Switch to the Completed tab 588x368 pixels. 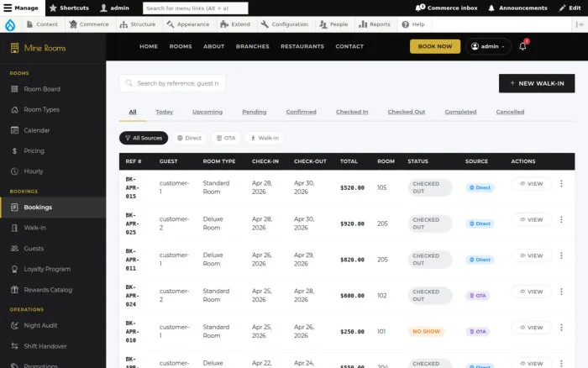(x=460, y=112)
